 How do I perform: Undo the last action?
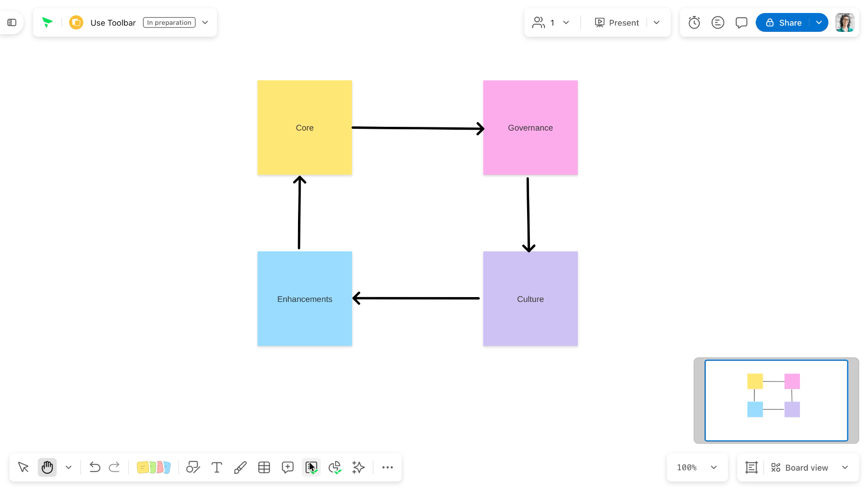(x=95, y=467)
